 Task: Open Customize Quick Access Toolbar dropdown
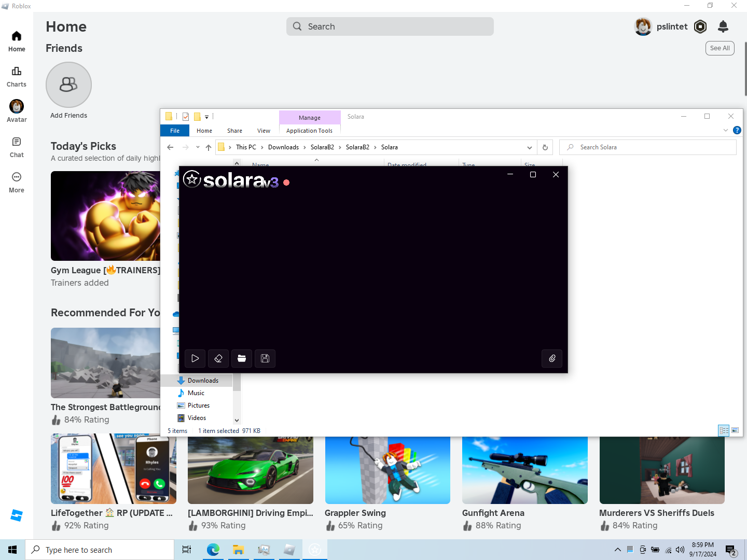pos(206,117)
